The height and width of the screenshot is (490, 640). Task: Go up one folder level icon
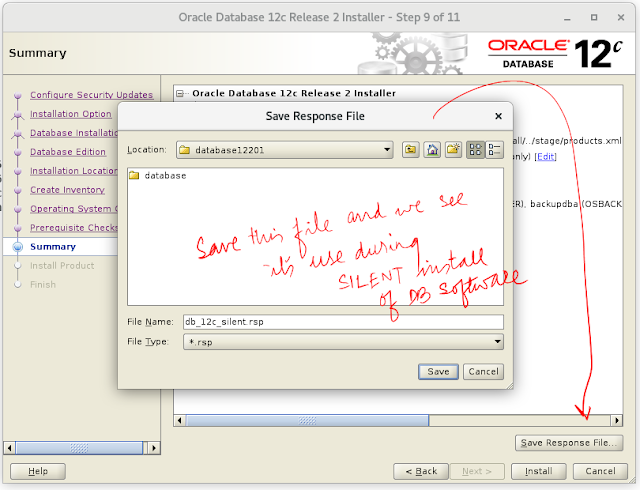click(411, 150)
